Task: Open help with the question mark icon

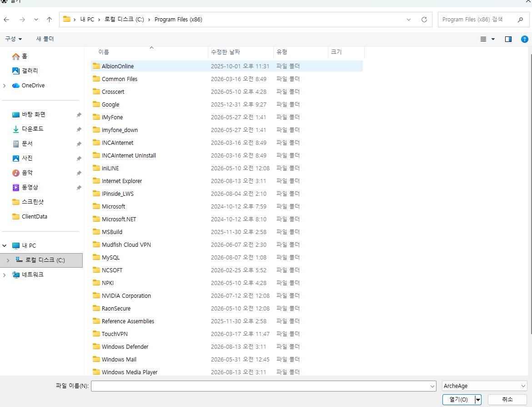Action: (x=525, y=40)
